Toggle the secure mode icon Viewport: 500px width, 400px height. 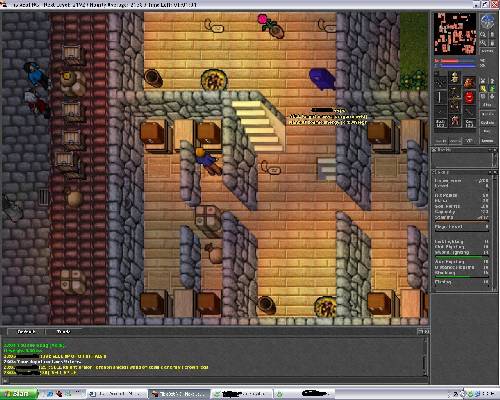(x=492, y=97)
